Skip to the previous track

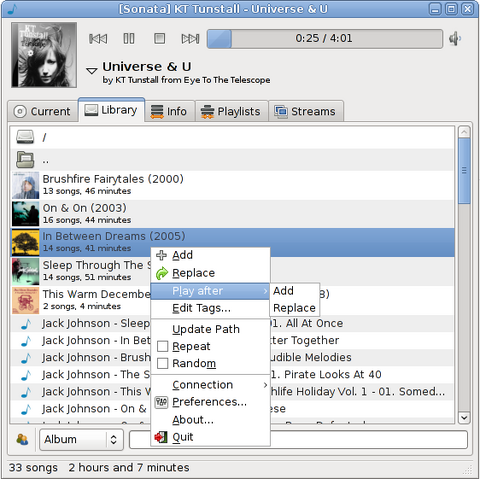(98, 39)
